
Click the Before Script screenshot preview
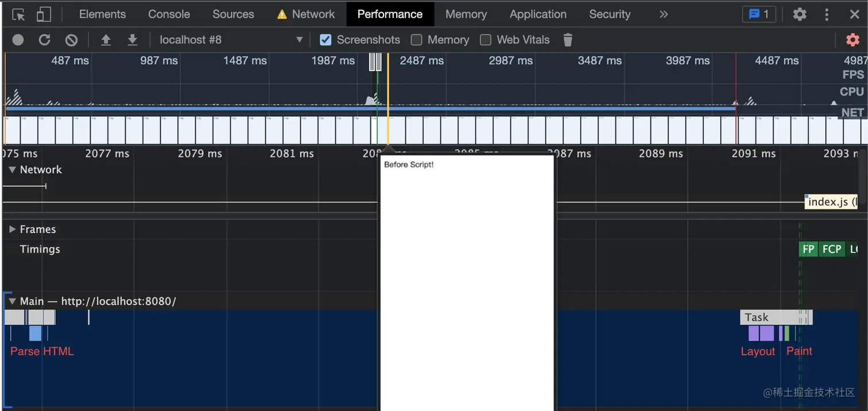(x=467, y=282)
